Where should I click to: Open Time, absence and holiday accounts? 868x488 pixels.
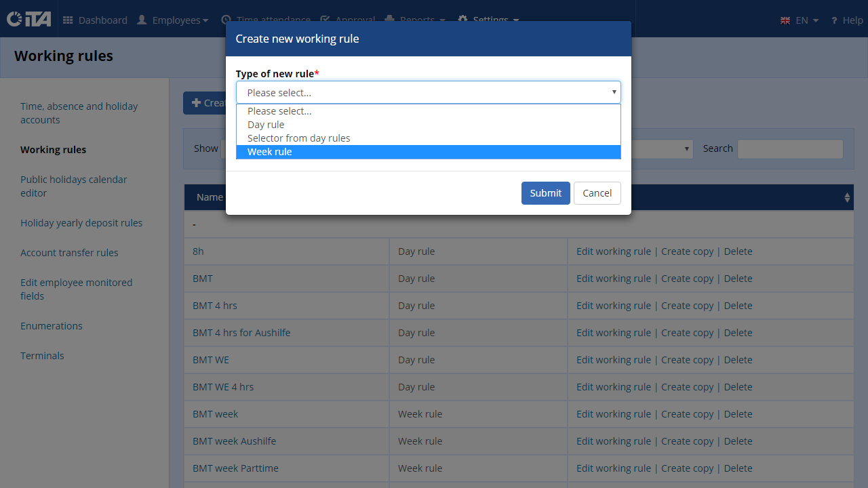(x=79, y=113)
